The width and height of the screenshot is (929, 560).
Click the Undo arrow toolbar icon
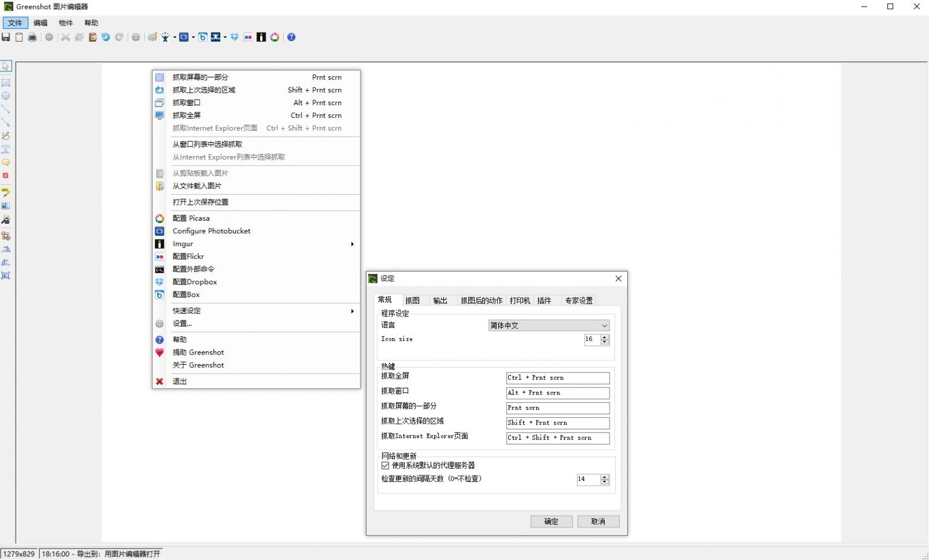106,37
